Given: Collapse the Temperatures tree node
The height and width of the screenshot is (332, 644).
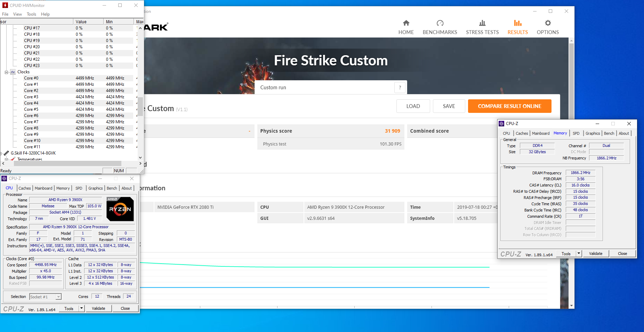Looking at the screenshot, I should (x=6, y=159).
